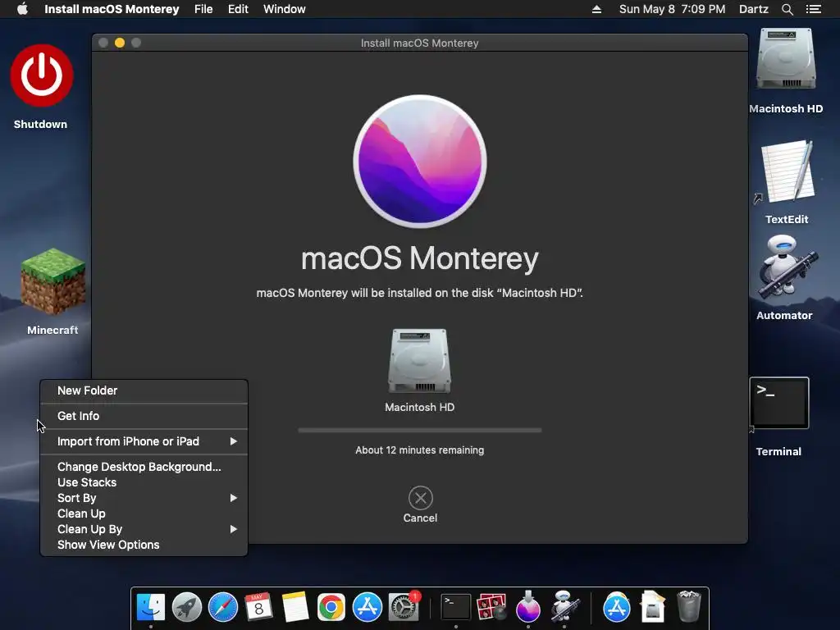Click the date and time in menu bar
The image size is (840, 630).
673,9
